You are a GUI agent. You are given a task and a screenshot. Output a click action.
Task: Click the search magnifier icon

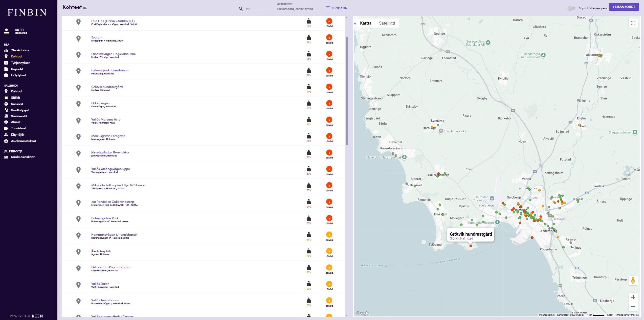click(x=241, y=9)
